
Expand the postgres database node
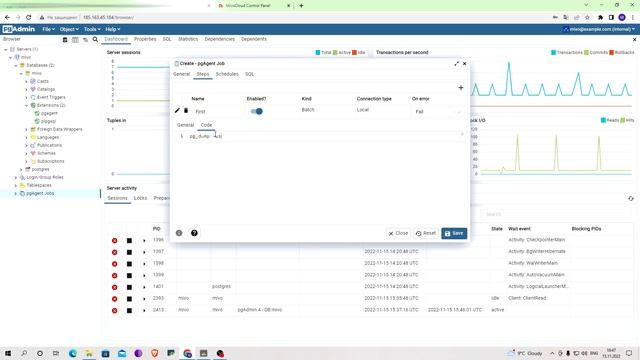[21, 169]
